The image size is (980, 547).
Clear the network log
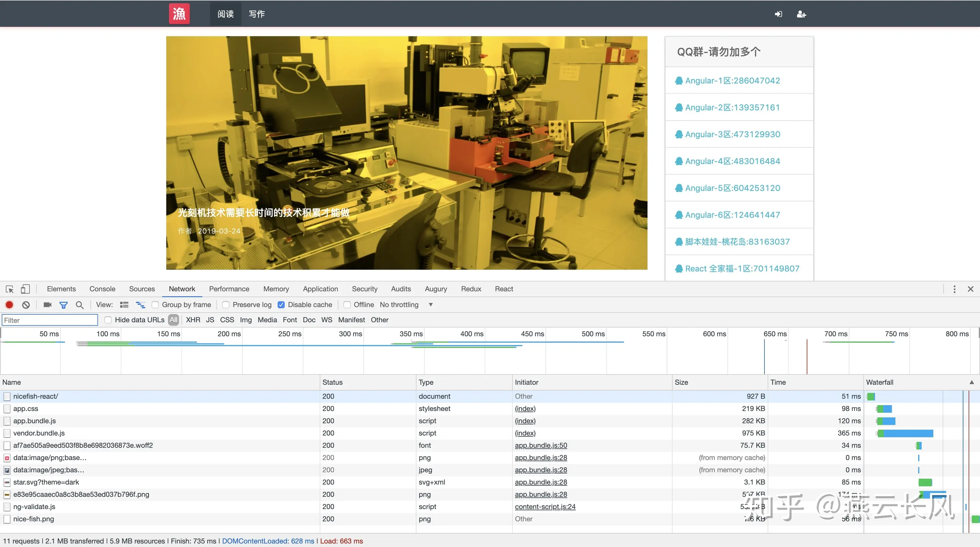tap(26, 304)
